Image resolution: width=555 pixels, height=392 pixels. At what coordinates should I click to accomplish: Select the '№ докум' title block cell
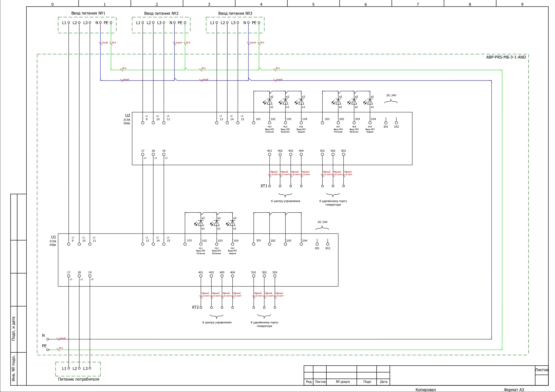pos(342,382)
